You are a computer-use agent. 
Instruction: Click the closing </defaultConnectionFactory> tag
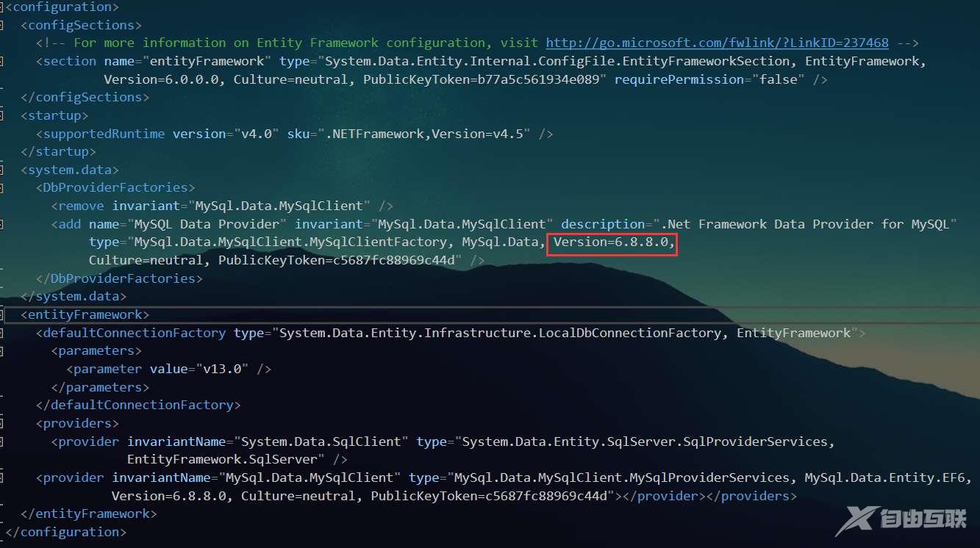tap(138, 405)
